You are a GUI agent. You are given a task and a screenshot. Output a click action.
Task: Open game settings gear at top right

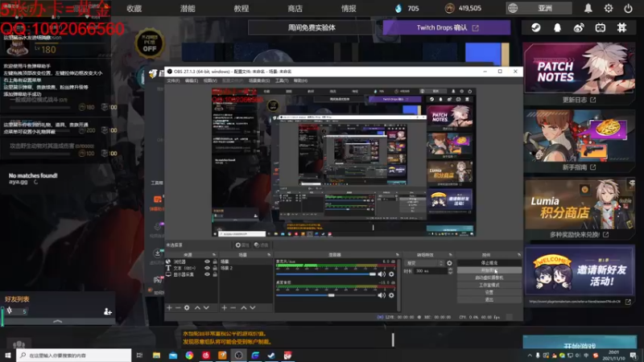point(609,8)
